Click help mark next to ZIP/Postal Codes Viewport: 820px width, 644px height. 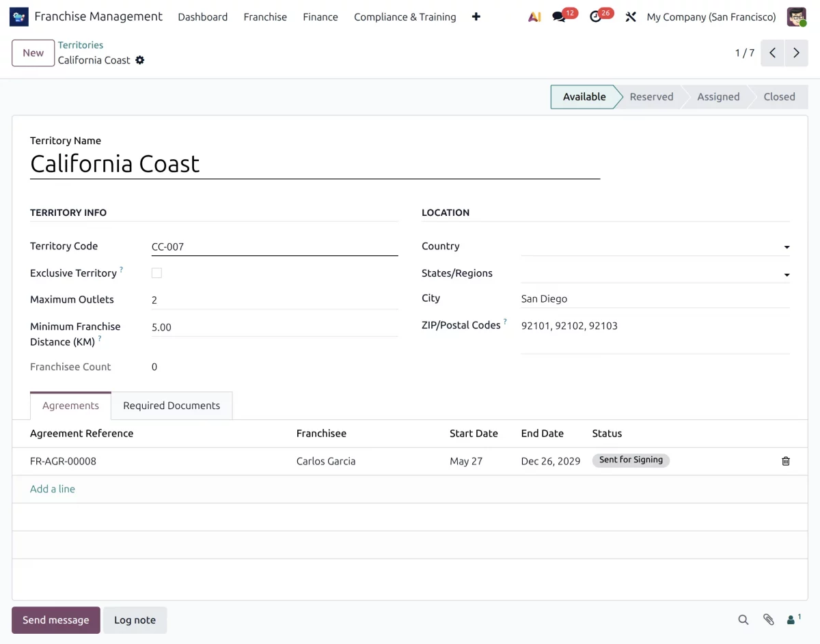point(506,322)
